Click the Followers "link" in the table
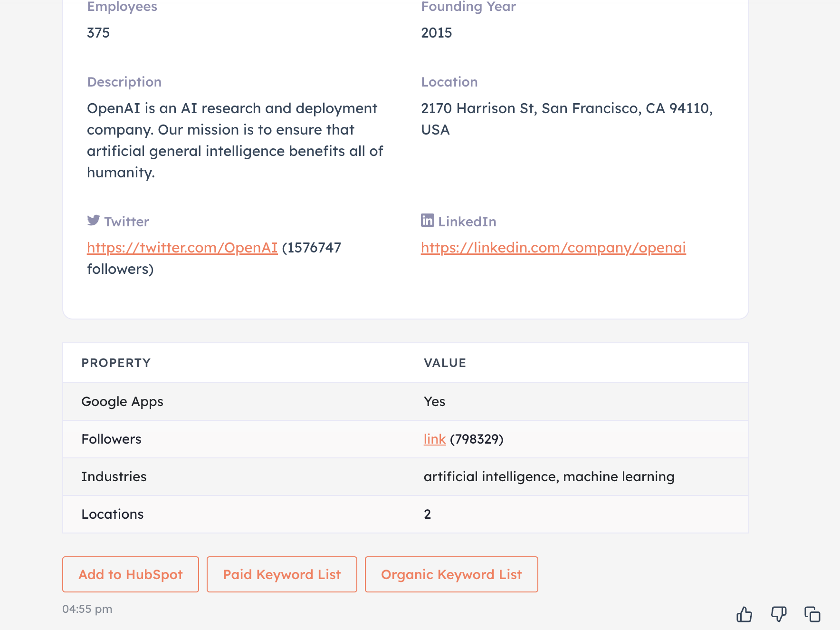This screenshot has width=840, height=630. coord(434,439)
